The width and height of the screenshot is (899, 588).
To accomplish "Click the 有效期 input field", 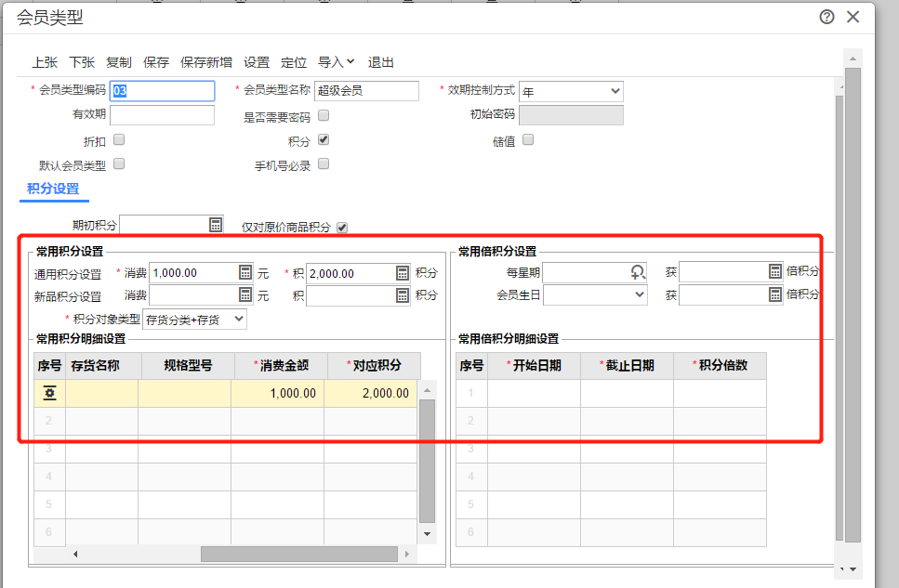I will [163, 114].
